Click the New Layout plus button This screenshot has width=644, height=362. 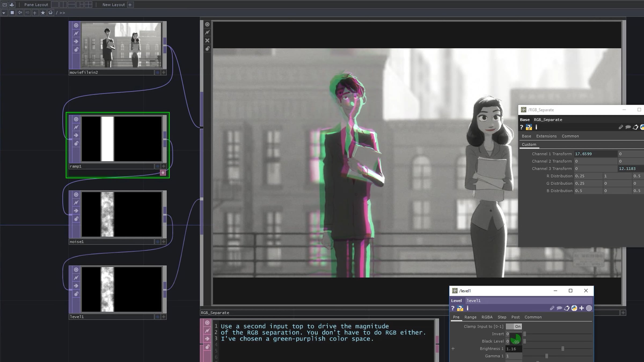130,5
